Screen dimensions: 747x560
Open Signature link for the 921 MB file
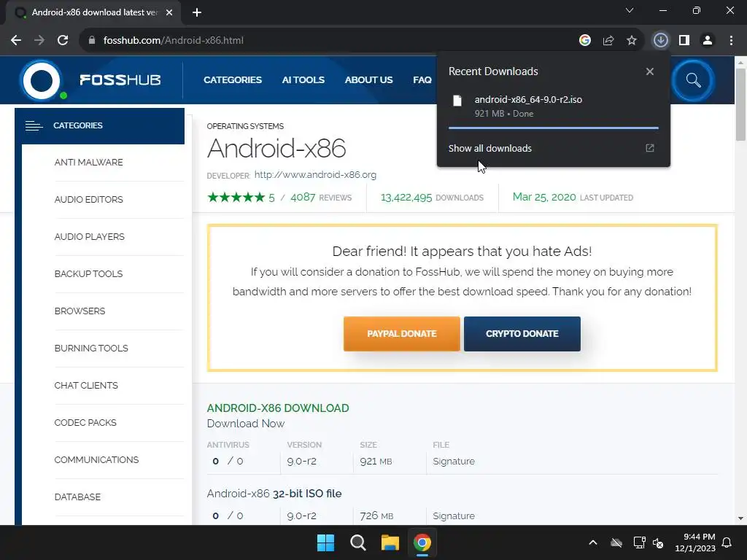[454, 461]
